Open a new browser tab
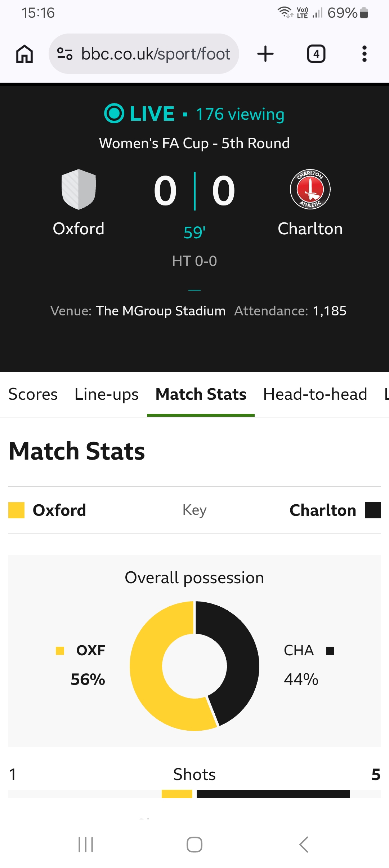Image resolution: width=389 pixels, height=868 pixels. point(265,54)
